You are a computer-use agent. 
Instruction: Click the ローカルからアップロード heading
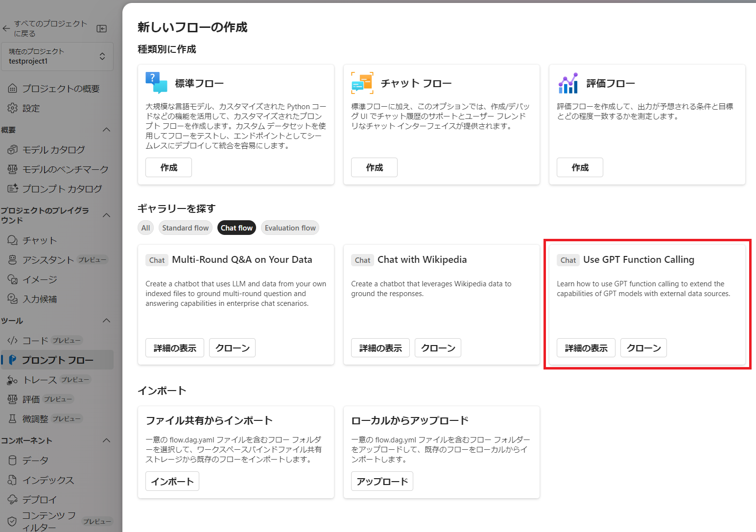410,420
